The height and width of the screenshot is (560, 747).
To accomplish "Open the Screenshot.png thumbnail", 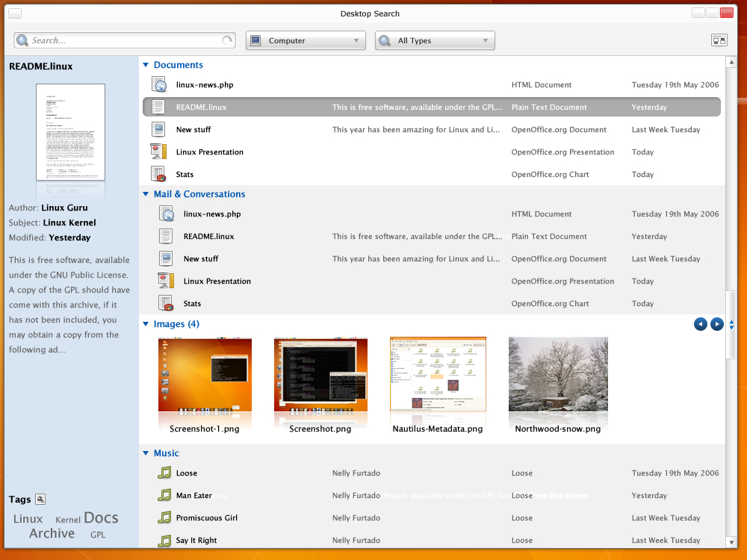I will [320, 374].
